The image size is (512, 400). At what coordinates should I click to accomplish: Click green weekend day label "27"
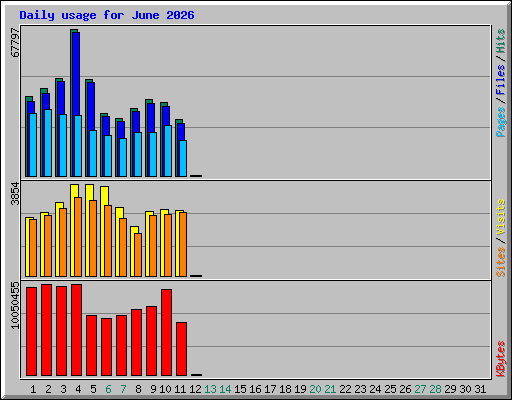[420, 389]
